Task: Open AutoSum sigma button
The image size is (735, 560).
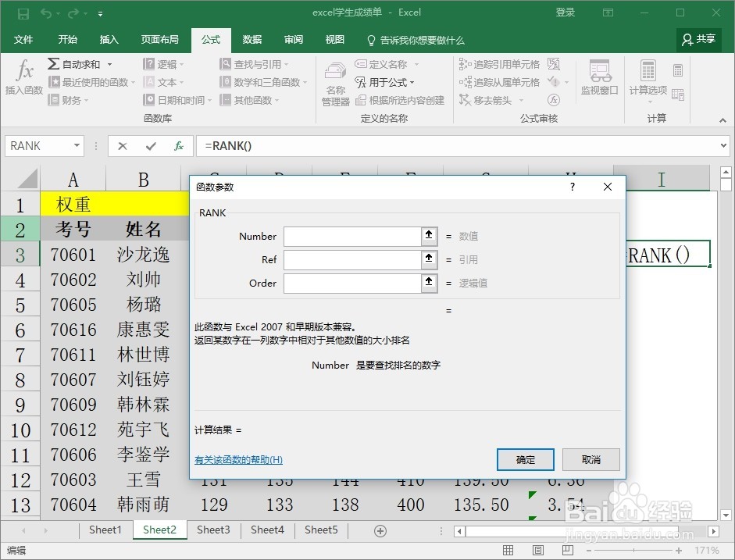Action: (x=74, y=64)
